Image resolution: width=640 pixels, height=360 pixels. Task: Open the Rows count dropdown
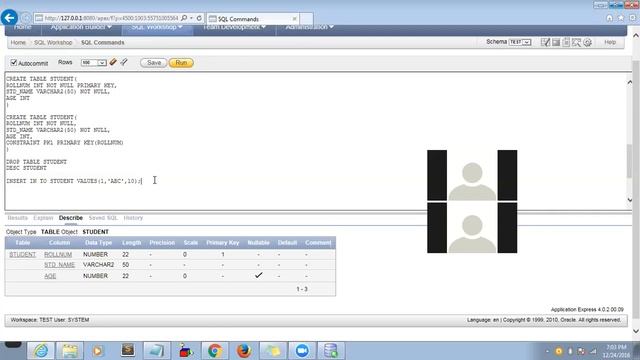point(93,62)
